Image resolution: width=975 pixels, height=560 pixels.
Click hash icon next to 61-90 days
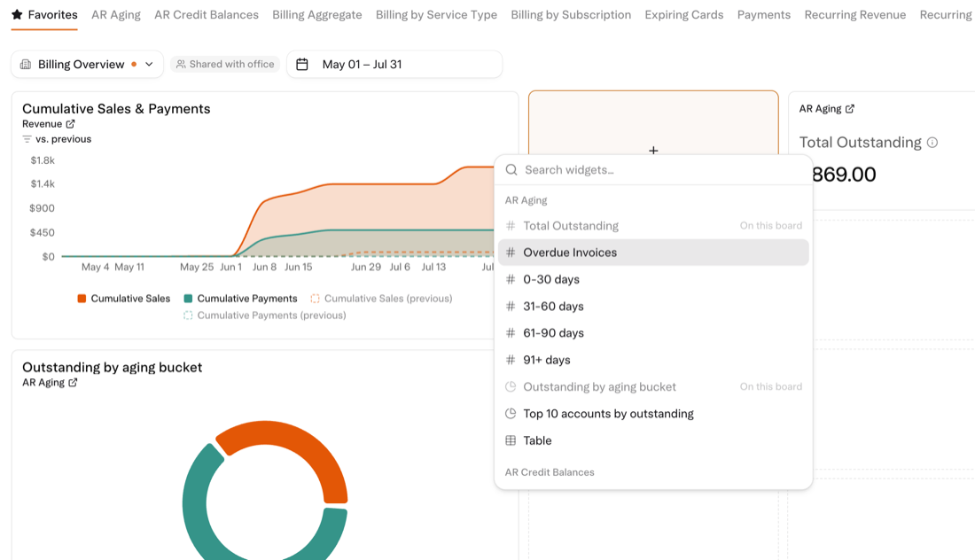511,332
